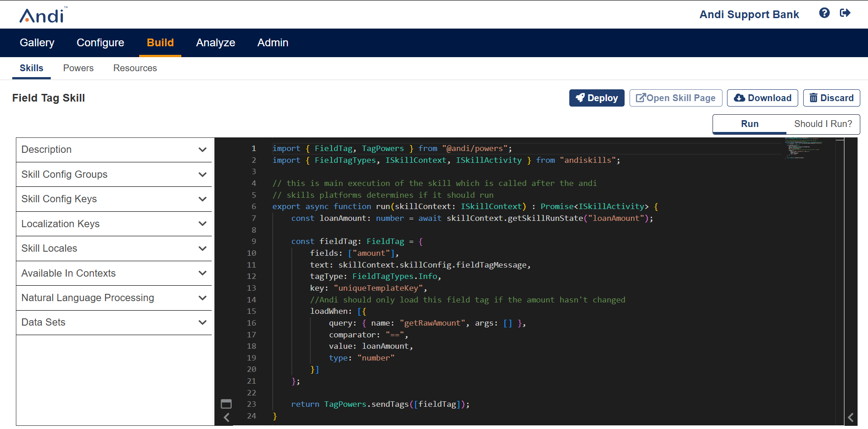
Task: Click the editor panel layout icon
Action: [x=226, y=404]
